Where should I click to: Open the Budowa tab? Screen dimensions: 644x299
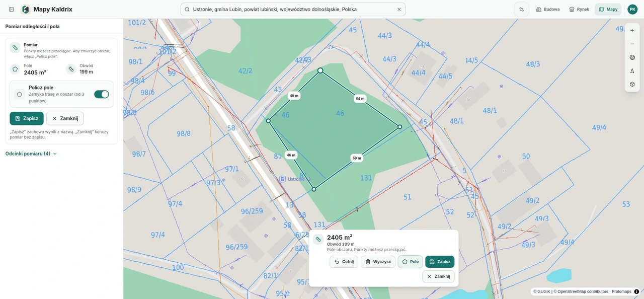pyautogui.click(x=548, y=9)
